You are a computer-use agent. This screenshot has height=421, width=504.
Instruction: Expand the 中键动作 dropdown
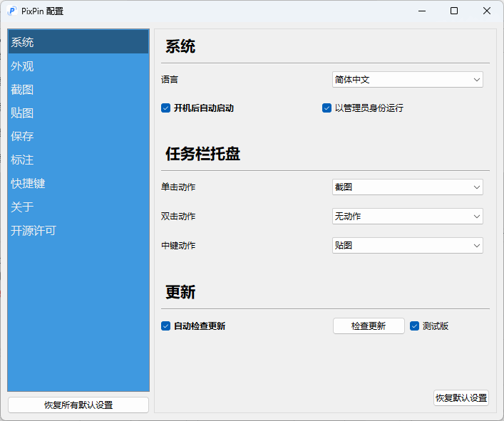tap(407, 246)
